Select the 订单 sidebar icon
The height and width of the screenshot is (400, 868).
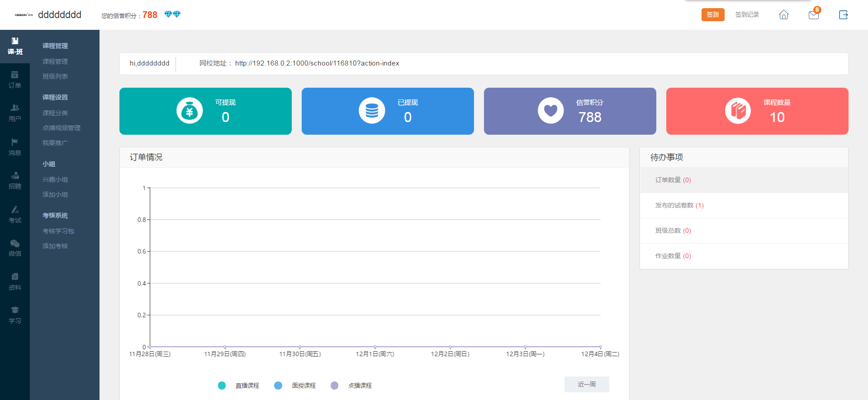(15, 80)
